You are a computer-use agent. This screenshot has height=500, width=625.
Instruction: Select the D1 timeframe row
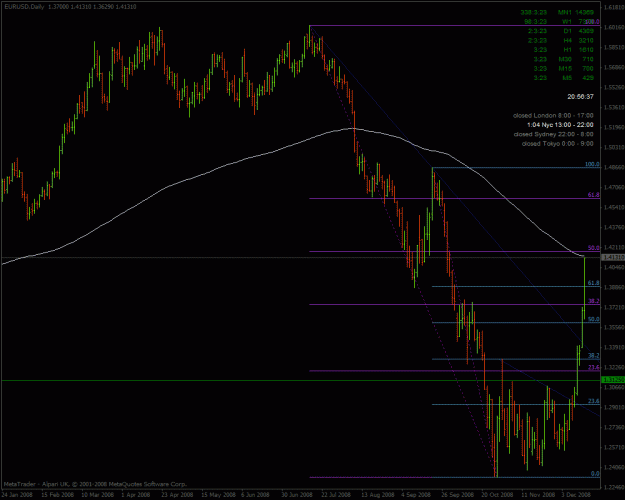click(560, 31)
